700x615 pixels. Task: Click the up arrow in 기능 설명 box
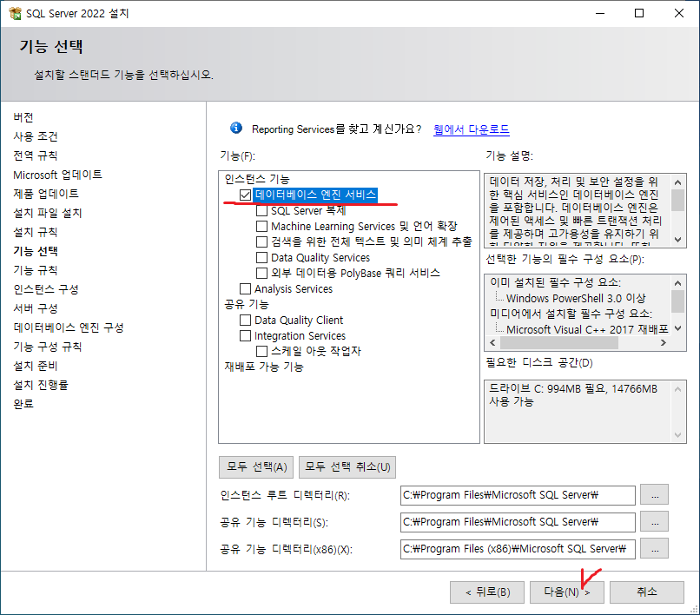677,182
